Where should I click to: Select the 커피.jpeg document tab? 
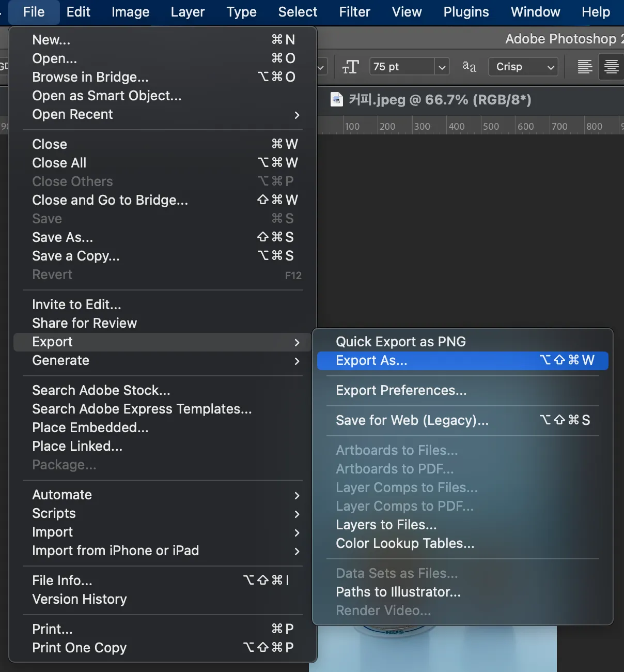pyautogui.click(x=431, y=100)
